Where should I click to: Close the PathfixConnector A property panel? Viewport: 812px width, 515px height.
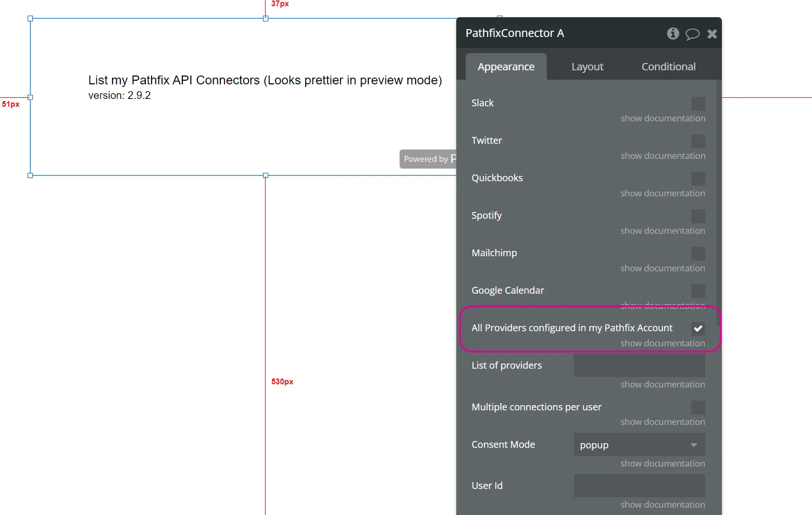[x=712, y=34]
